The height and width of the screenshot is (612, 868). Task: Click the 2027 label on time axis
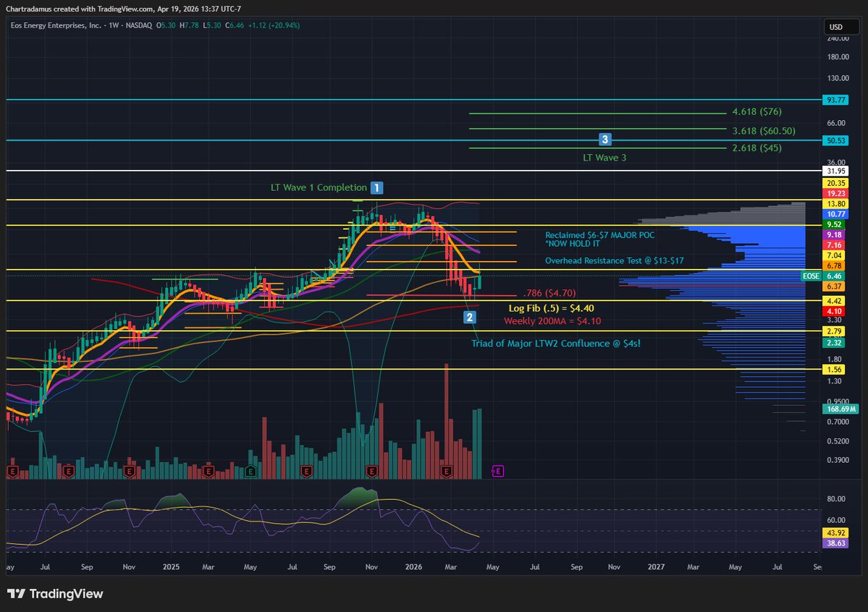pyautogui.click(x=656, y=567)
